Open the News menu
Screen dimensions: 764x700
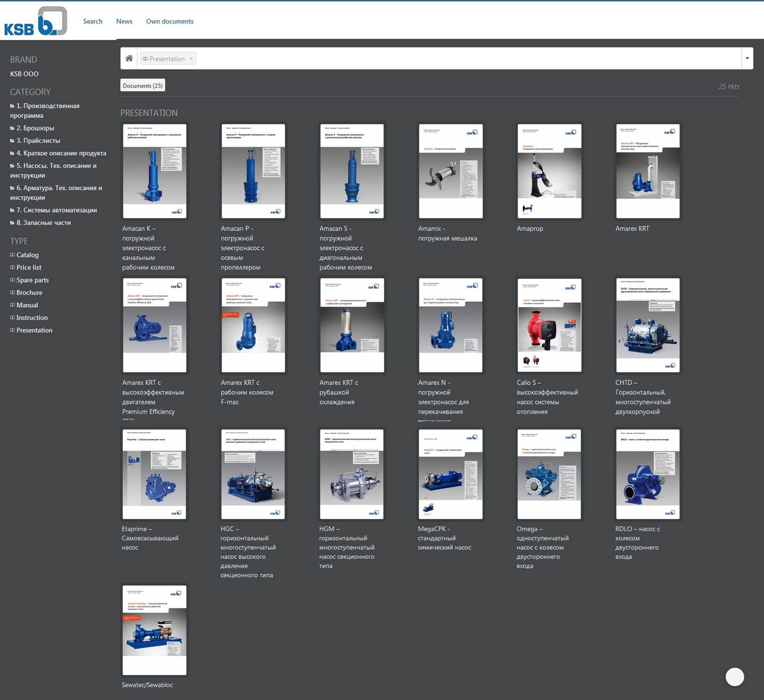pos(124,21)
